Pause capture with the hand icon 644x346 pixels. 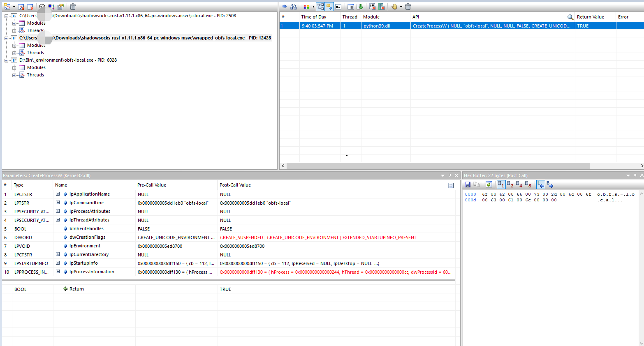[393, 7]
